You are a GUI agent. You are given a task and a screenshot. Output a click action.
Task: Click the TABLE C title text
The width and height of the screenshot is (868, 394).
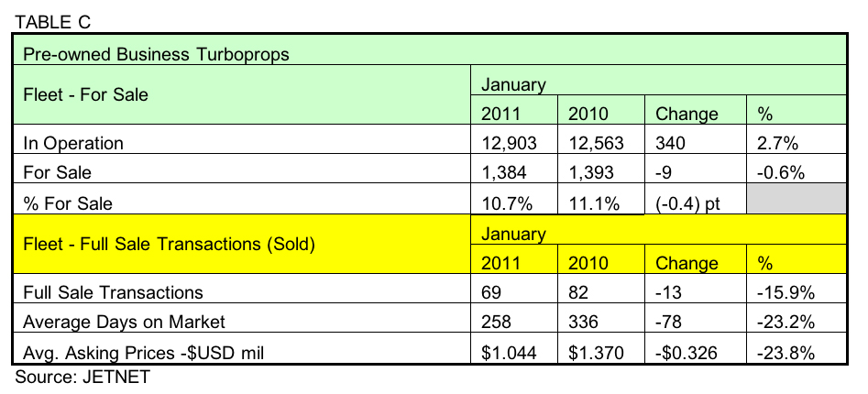54,18
